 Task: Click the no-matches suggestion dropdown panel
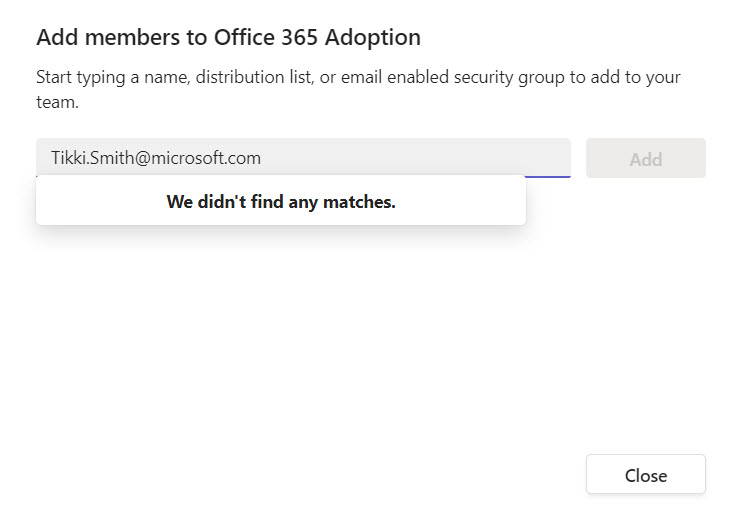(x=281, y=201)
